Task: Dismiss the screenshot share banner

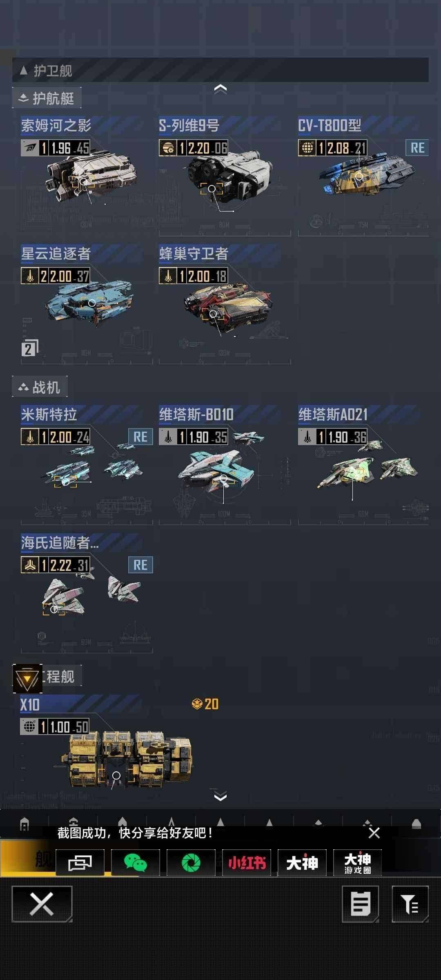Action: click(374, 833)
